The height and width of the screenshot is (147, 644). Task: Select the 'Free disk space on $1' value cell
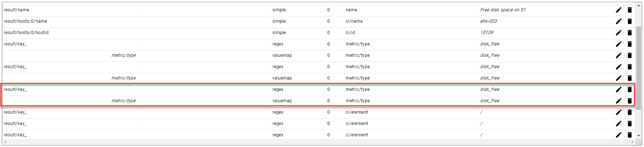click(503, 10)
